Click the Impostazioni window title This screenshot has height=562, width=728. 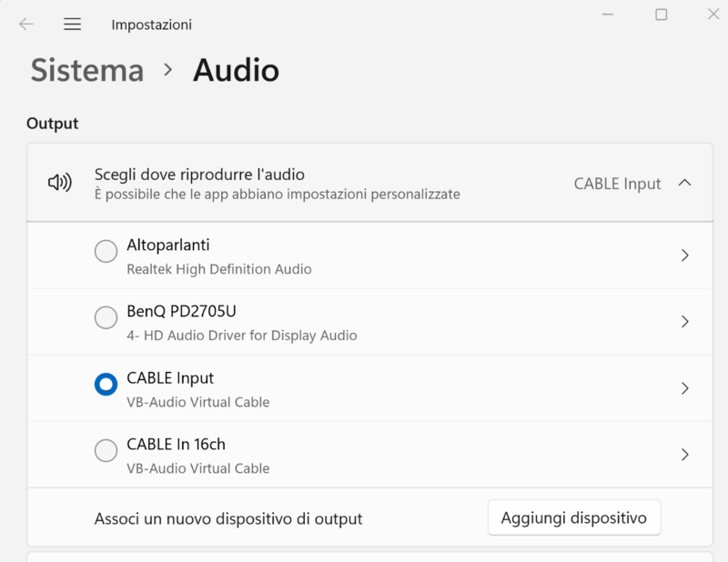tap(151, 25)
